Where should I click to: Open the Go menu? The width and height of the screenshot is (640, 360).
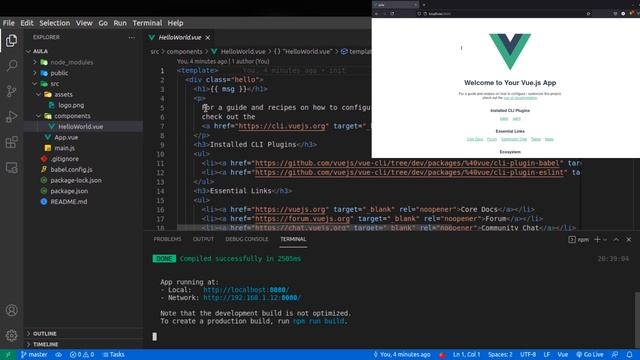103,23
